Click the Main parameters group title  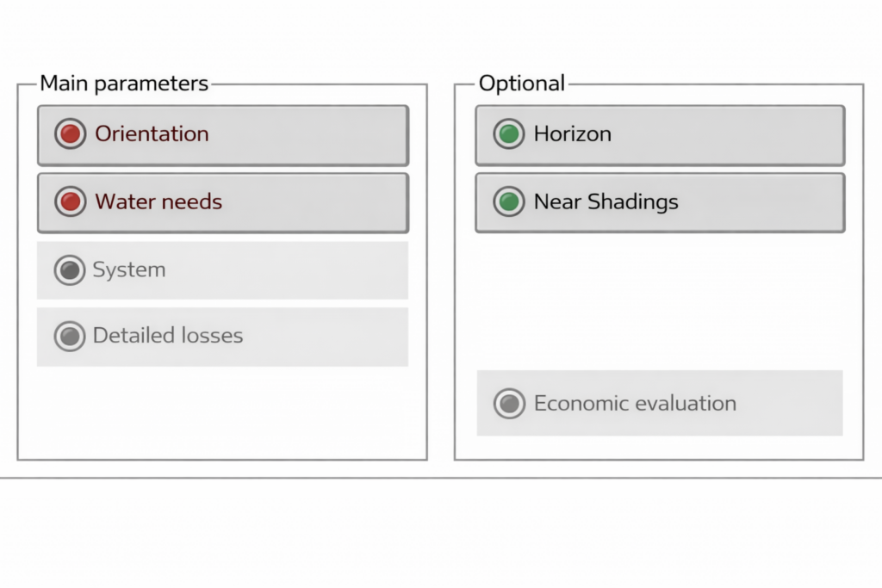[x=124, y=84]
